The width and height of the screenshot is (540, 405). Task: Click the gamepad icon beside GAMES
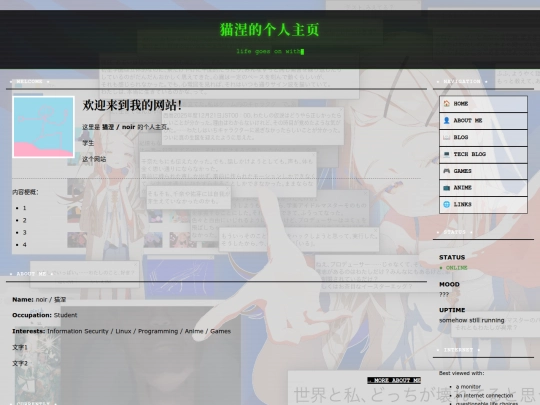point(446,171)
